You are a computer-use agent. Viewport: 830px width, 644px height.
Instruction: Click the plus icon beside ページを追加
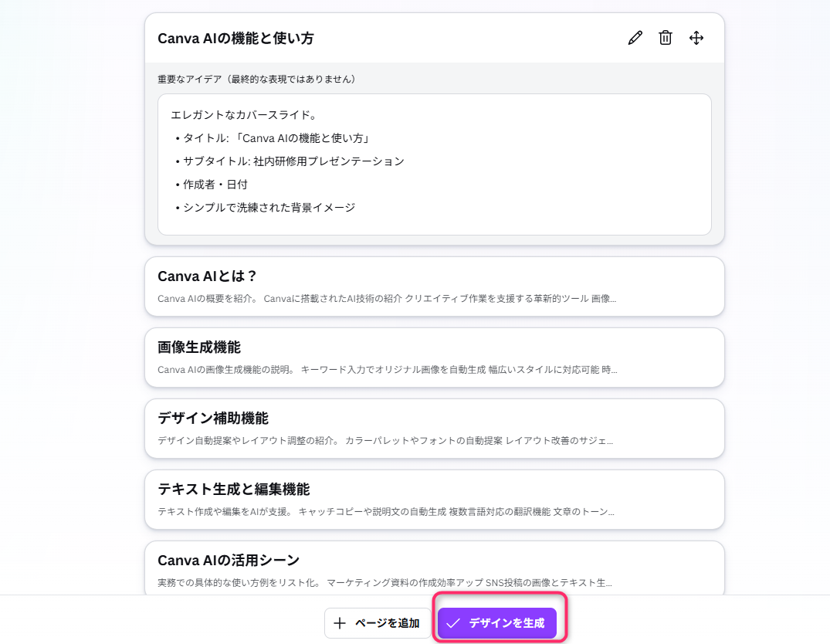[341, 623]
